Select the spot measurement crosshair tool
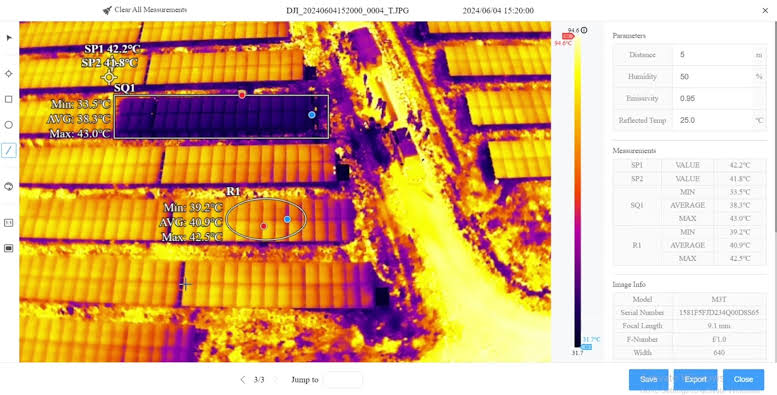This screenshot has width=777, height=395. coord(9,73)
